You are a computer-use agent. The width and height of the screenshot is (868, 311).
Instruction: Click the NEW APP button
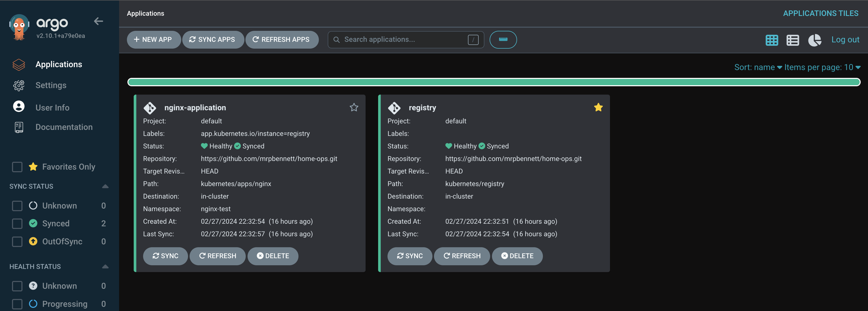click(154, 39)
